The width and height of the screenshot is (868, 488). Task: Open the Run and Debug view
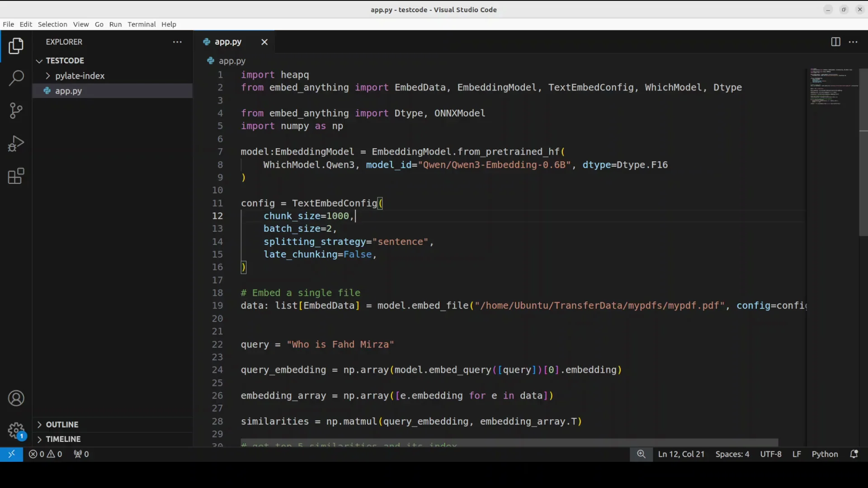(x=16, y=144)
